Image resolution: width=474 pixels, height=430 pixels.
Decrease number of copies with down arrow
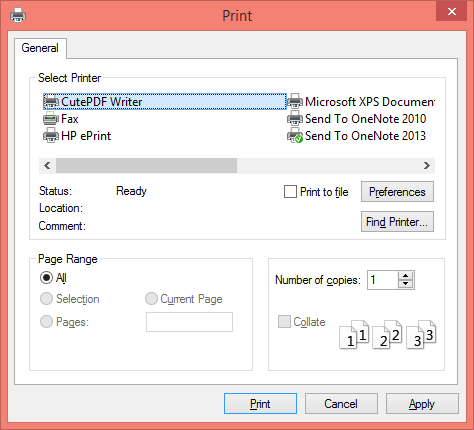(x=405, y=284)
